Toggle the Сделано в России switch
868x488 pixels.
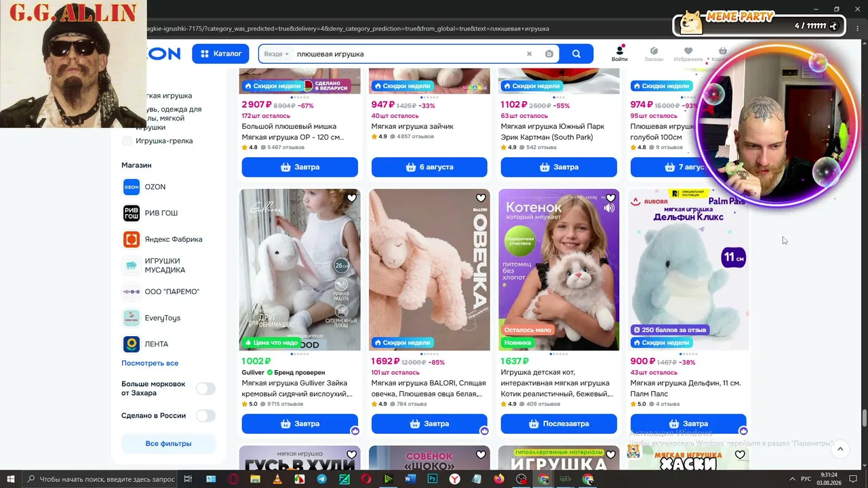205,415
